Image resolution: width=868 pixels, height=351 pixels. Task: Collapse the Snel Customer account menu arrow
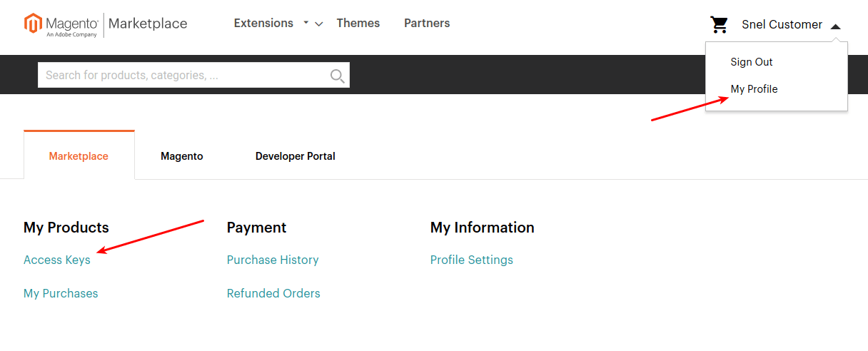pyautogui.click(x=836, y=26)
